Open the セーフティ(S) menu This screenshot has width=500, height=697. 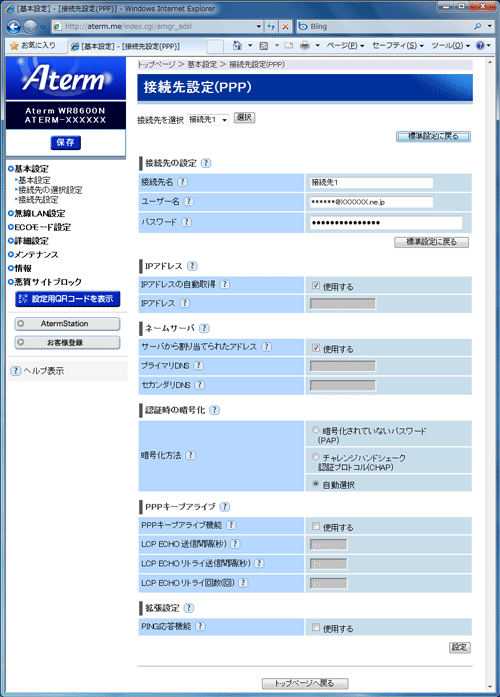click(398, 45)
